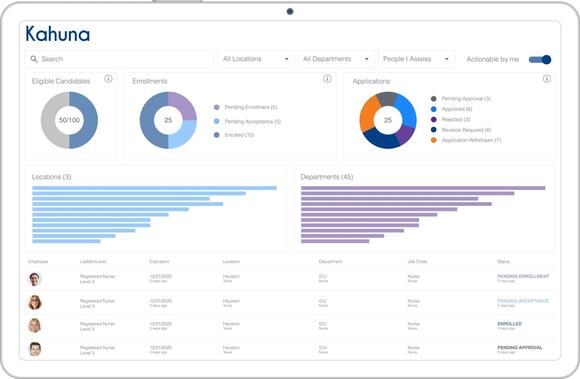Sort by the Ladder/Level column header
The image size is (580, 379).
coord(93,261)
